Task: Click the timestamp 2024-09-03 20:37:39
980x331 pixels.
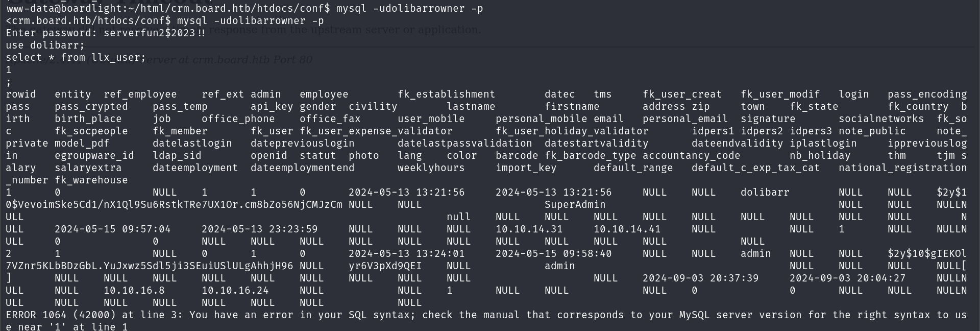Action: pyautogui.click(x=700, y=278)
